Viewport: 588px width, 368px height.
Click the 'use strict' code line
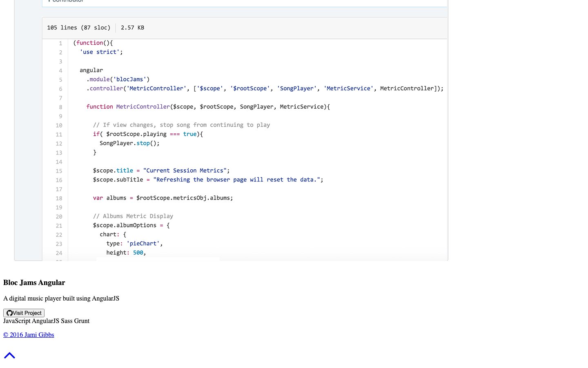coord(101,52)
